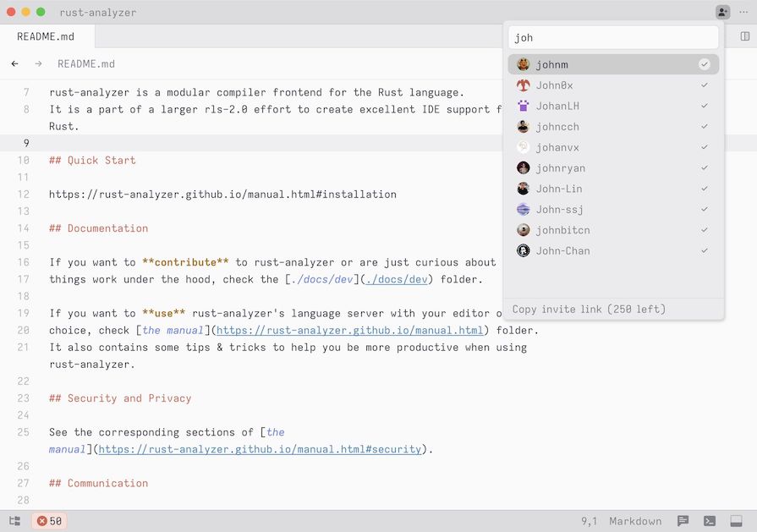The width and height of the screenshot is (757, 532).
Task: Open the manual.html#installation link
Action: (x=222, y=194)
